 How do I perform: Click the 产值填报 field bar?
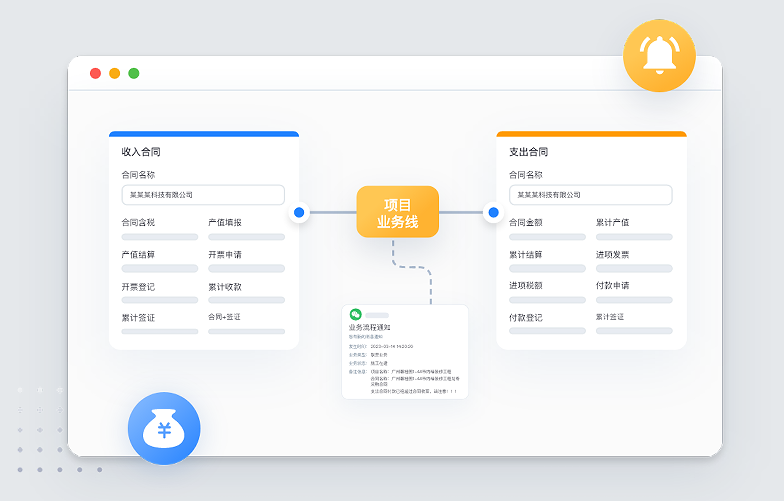(x=246, y=237)
